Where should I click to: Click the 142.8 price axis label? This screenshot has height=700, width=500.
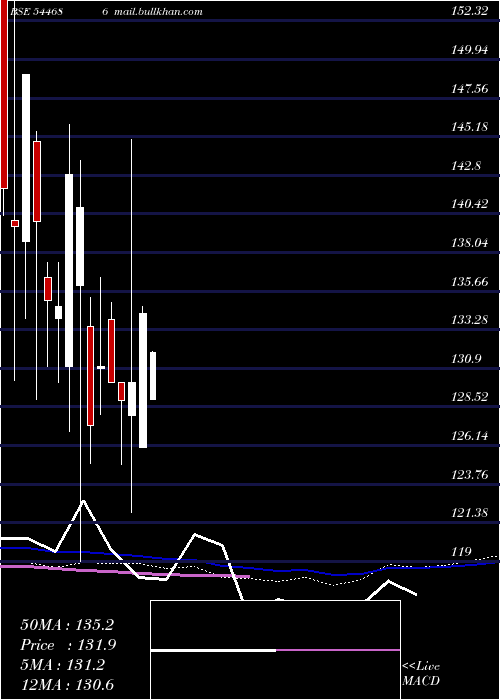point(466,166)
